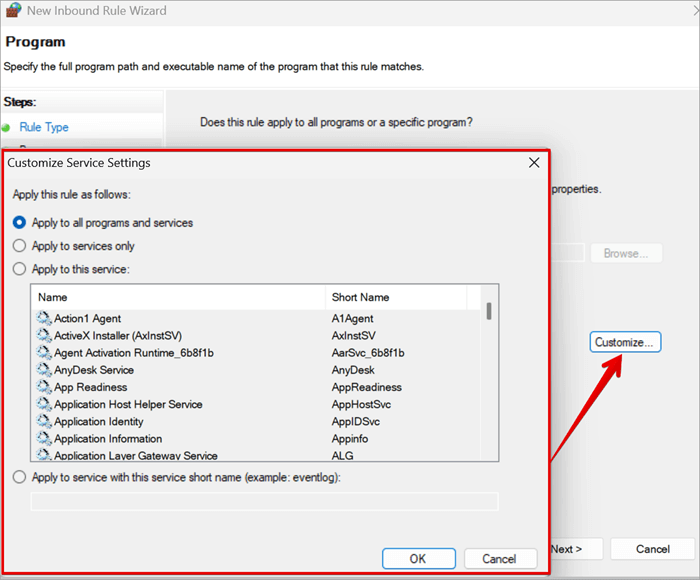Click the Customize... button
This screenshot has height=580, width=700.
pyautogui.click(x=625, y=342)
